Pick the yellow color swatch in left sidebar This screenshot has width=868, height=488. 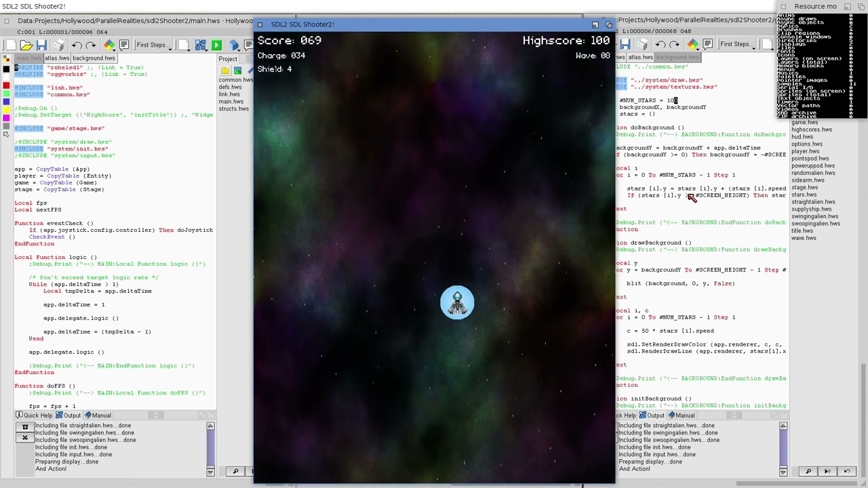[x=6, y=110]
